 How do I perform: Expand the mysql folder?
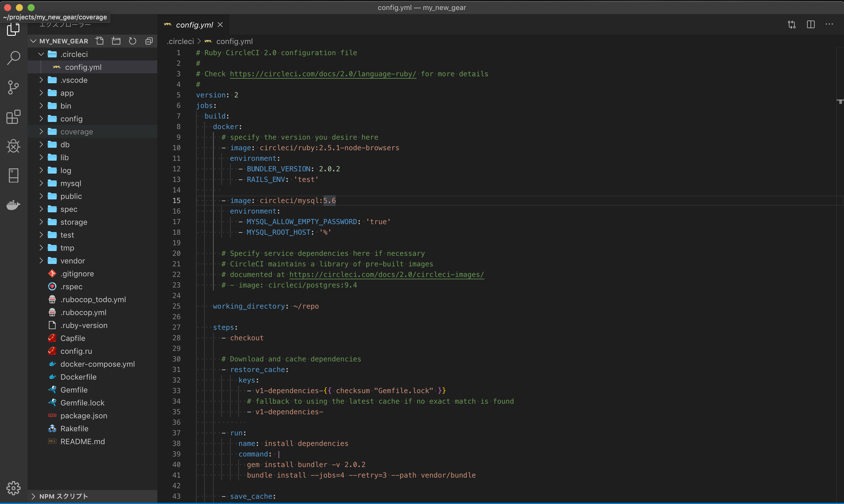pos(41,183)
